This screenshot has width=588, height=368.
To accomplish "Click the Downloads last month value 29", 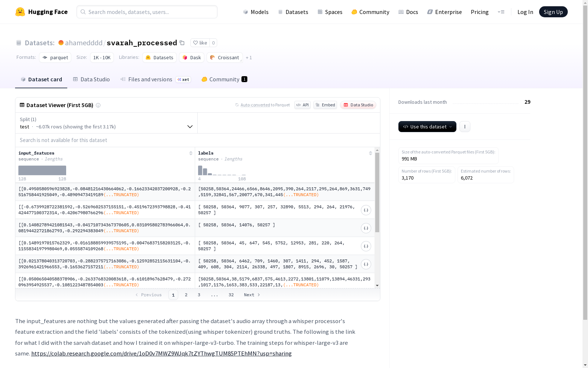I will 527,102.
